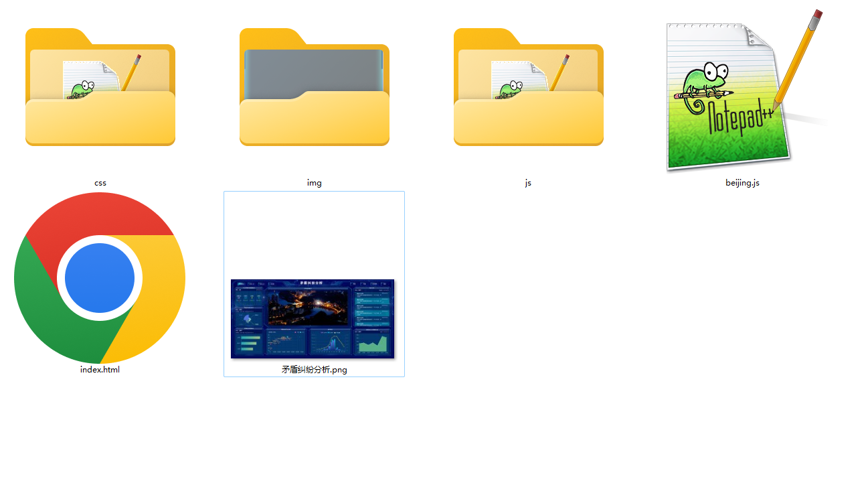Select the css folder icon
Screen dimensions: 868x479
pyautogui.click(x=100, y=87)
